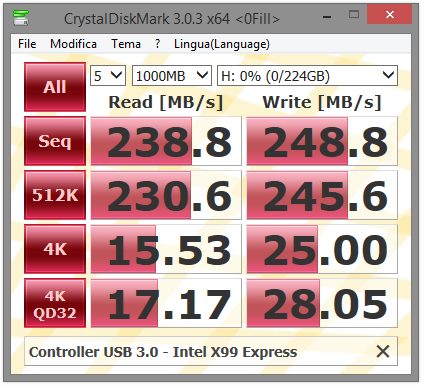Open the File menu
424x388 pixels.
[27, 44]
